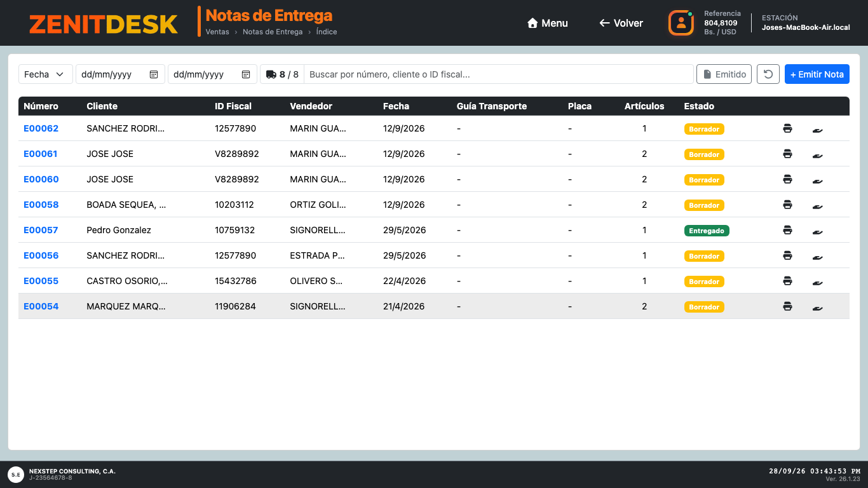Click client name Pedro Gonzalez
The width and height of the screenshot is (868, 488).
pos(119,230)
